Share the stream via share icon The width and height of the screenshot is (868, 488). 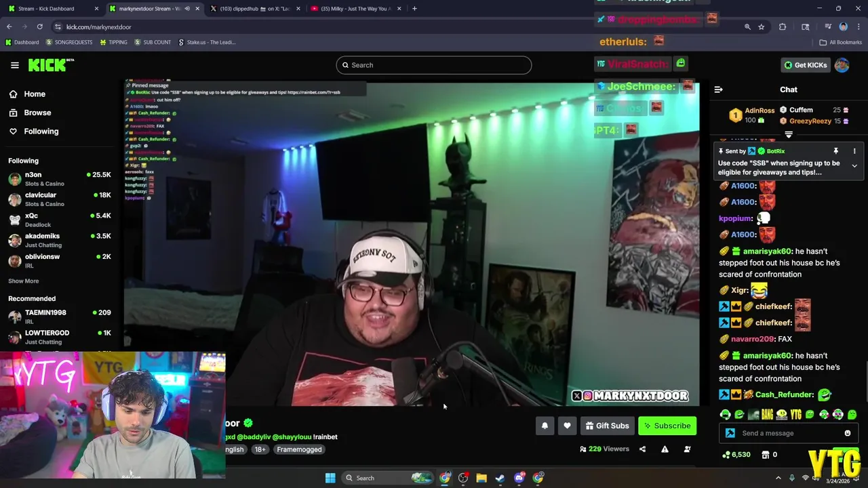(x=642, y=449)
